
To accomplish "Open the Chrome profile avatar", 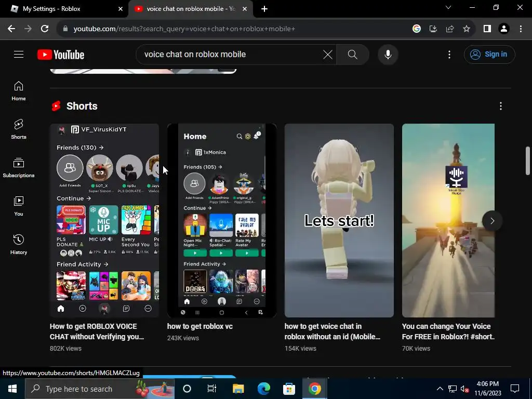I will [x=504, y=29].
